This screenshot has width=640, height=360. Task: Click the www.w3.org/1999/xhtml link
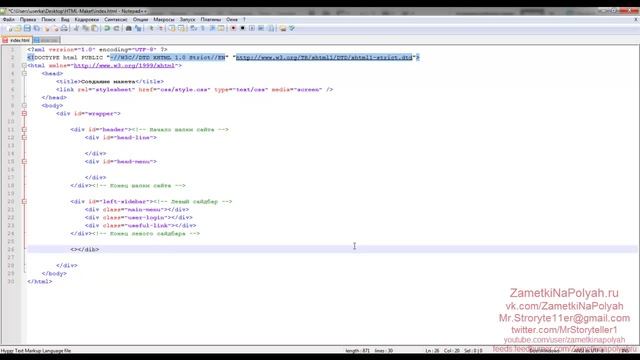(124, 65)
